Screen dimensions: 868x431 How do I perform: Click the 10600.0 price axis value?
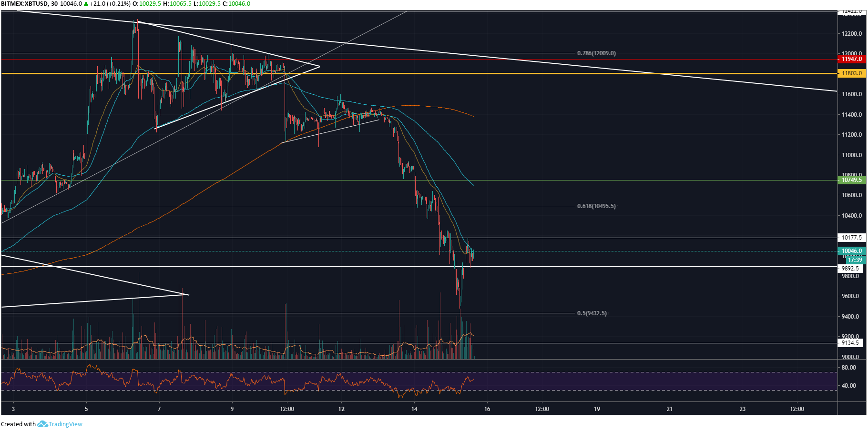pos(852,195)
